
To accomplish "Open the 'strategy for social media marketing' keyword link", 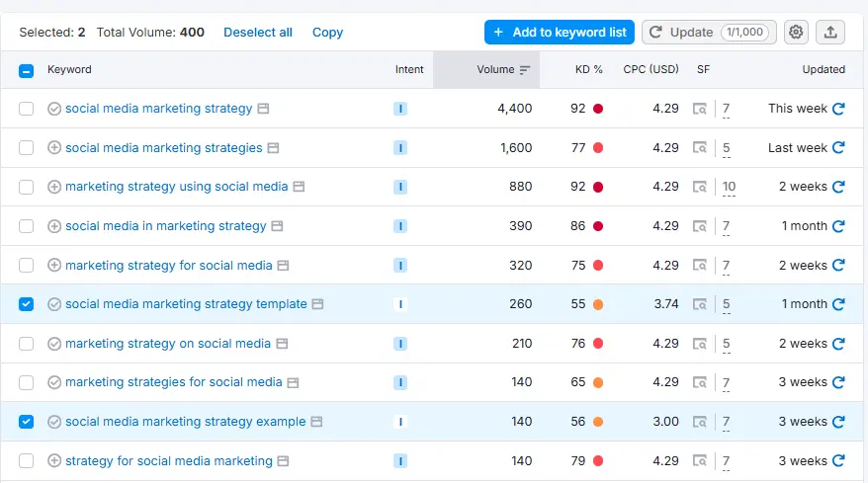I will pyautogui.click(x=168, y=461).
